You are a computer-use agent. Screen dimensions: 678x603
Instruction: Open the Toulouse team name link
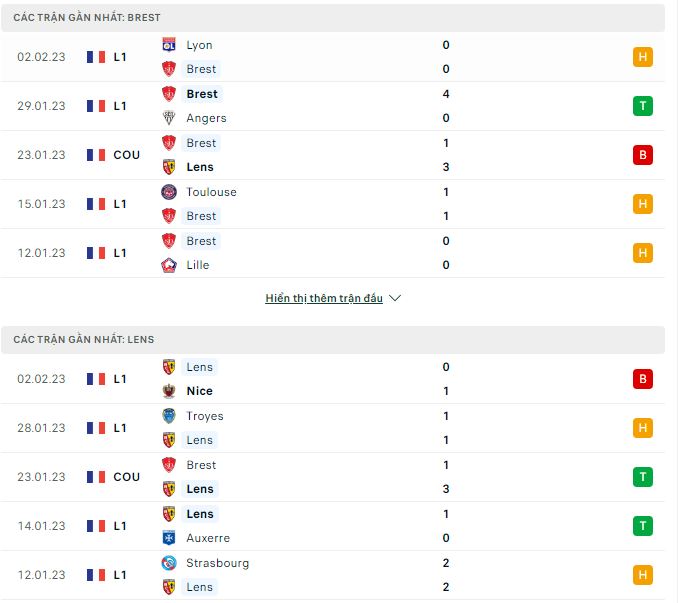click(x=211, y=192)
